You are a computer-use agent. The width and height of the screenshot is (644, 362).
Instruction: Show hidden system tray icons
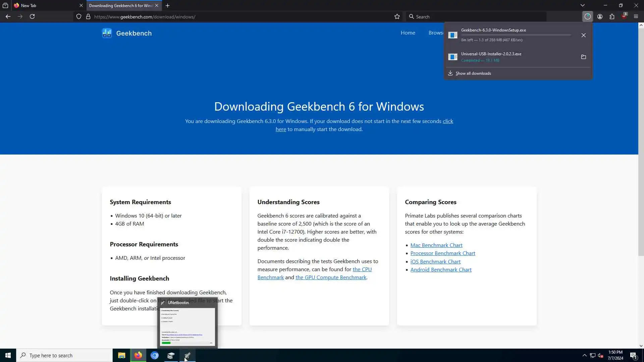[584, 355]
